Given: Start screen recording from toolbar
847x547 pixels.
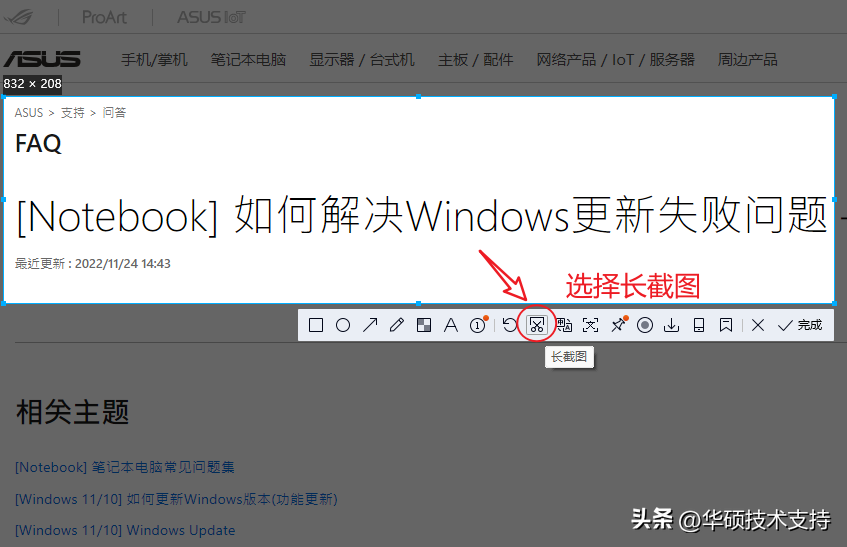Looking at the screenshot, I should 645,325.
